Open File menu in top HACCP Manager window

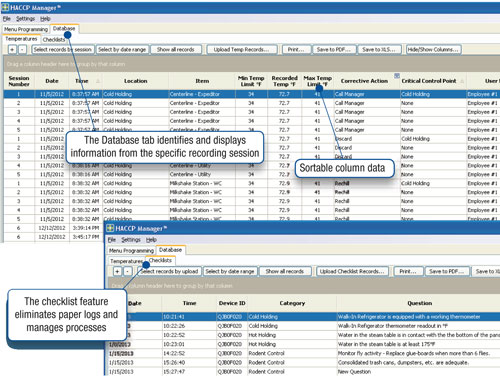[x=7, y=19]
